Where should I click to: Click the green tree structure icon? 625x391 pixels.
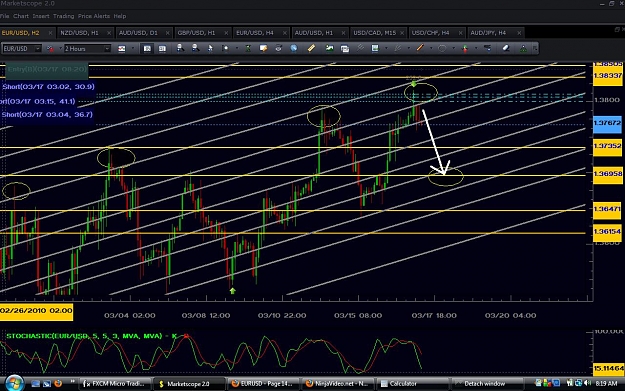(x=523, y=48)
